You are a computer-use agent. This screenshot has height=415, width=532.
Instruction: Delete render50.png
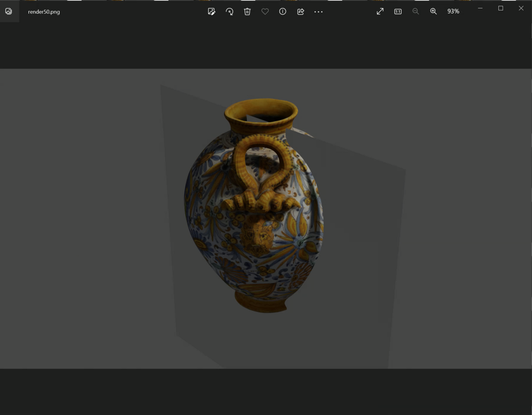(247, 12)
